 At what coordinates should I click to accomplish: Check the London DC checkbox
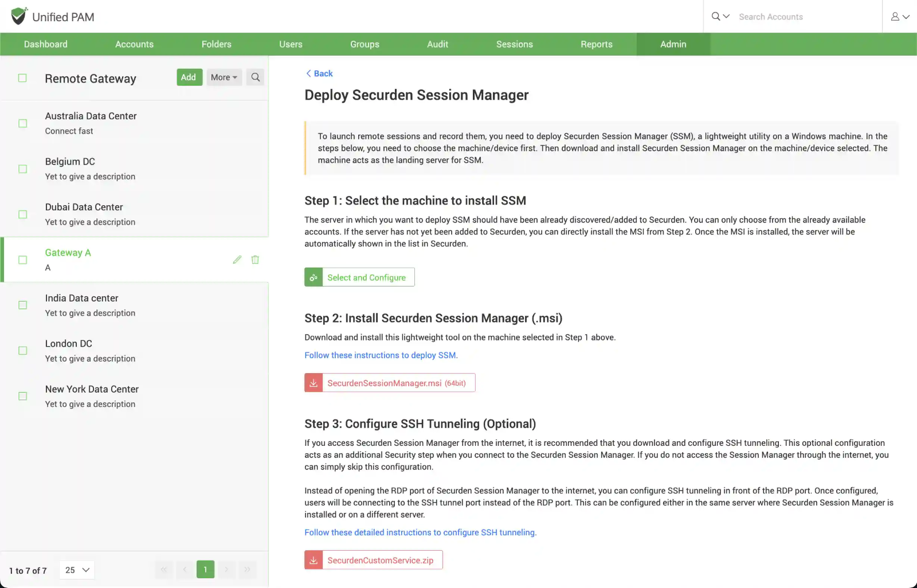click(x=23, y=351)
